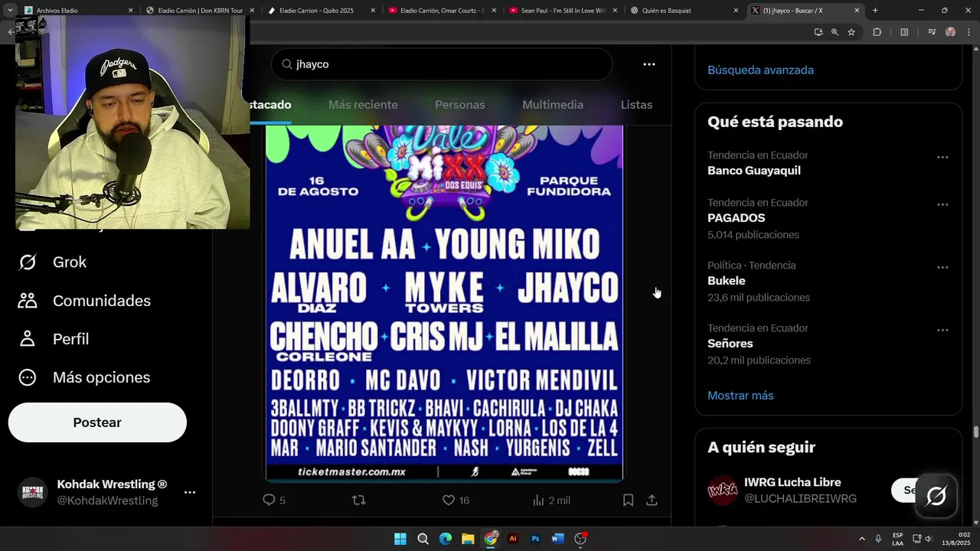
Task: Open the Chrome side panel icon
Action: (904, 32)
